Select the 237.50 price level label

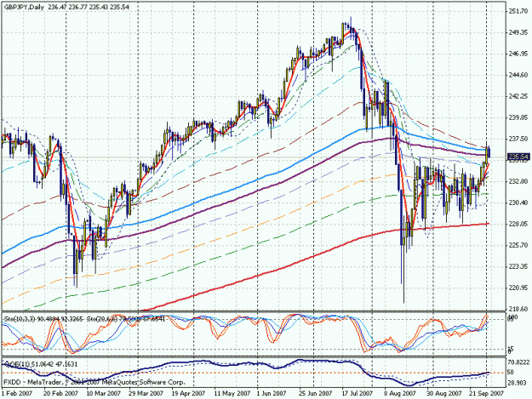(x=518, y=139)
